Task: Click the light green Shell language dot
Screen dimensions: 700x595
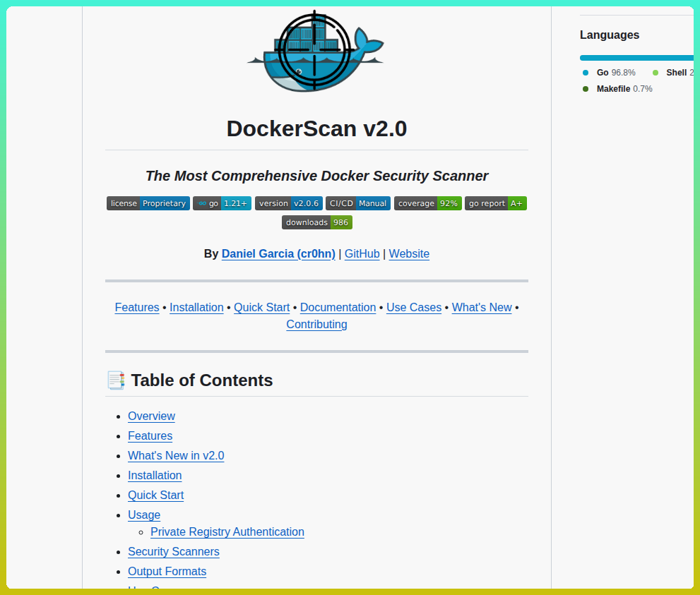Action: [655, 73]
